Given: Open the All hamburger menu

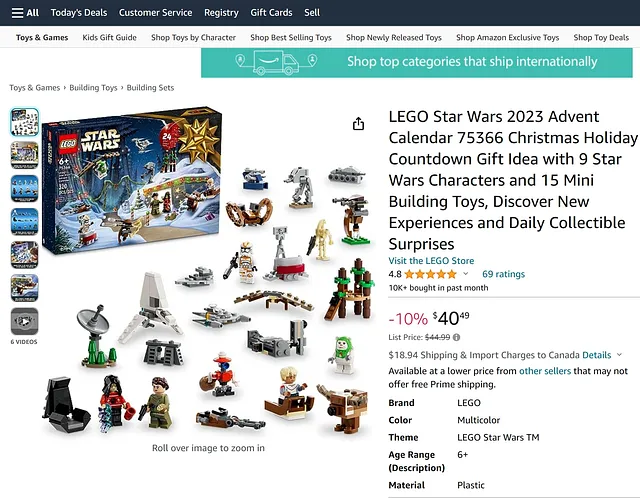Looking at the screenshot, I should [25, 13].
